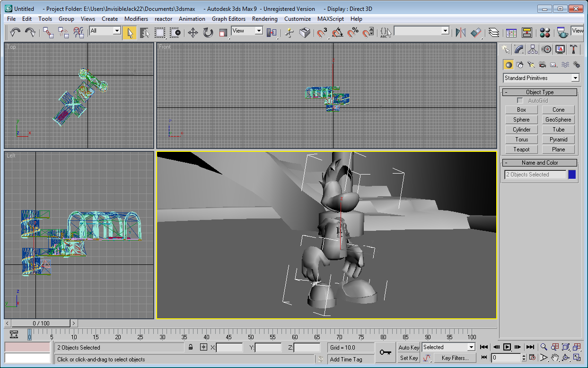
Task: Click the time slider showing 0 / 100
Action: coord(41,324)
